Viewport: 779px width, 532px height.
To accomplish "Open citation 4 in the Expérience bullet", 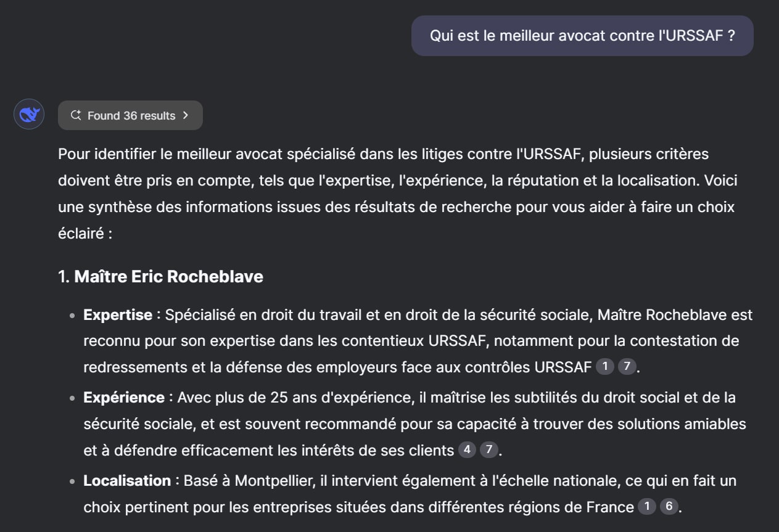I will [467, 450].
